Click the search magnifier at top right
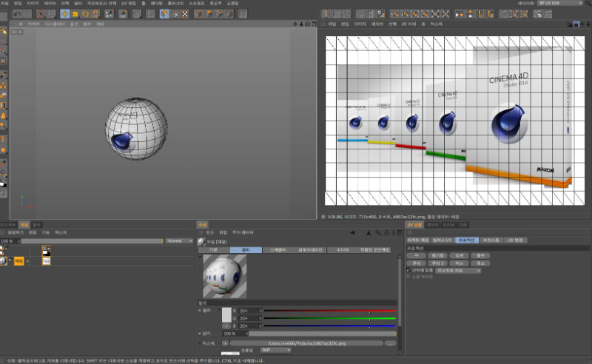The image size is (592, 364). pyautogui.click(x=589, y=3)
